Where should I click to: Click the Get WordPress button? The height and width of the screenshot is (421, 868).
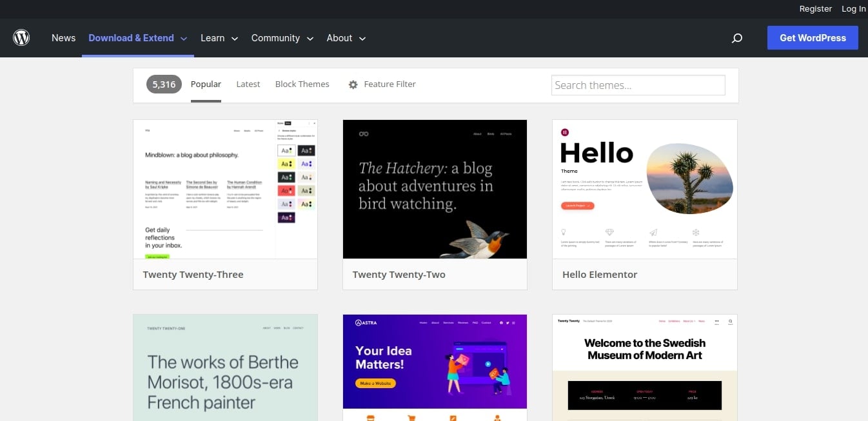[813, 38]
